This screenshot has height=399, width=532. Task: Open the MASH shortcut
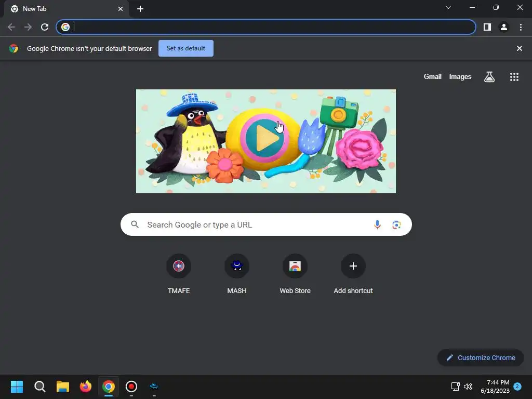coord(237,274)
